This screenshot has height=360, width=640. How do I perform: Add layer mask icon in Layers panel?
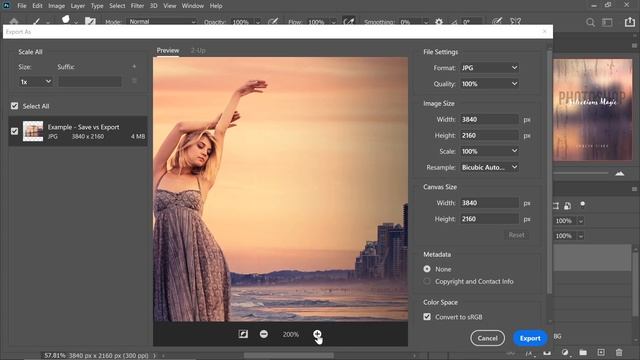click(x=547, y=352)
